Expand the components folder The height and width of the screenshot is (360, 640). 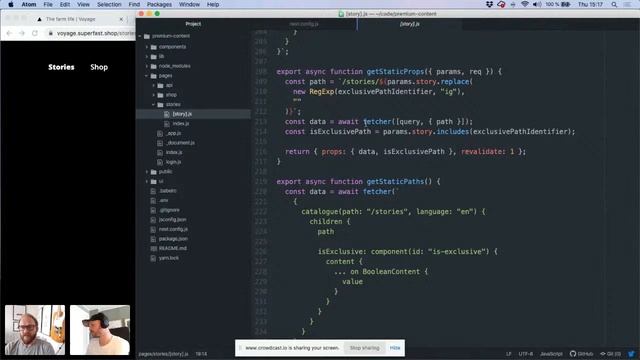147,47
